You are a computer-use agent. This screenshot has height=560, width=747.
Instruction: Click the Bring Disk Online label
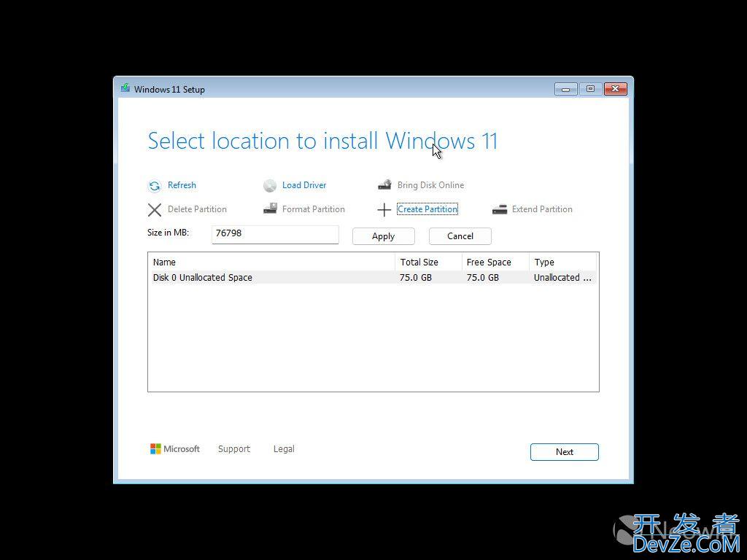click(x=430, y=185)
